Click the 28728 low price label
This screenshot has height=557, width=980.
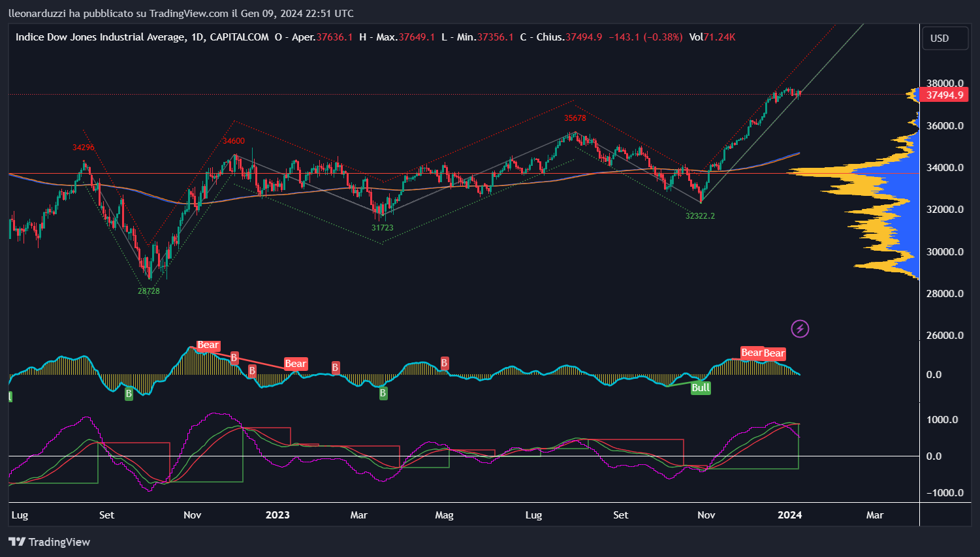[x=149, y=291]
